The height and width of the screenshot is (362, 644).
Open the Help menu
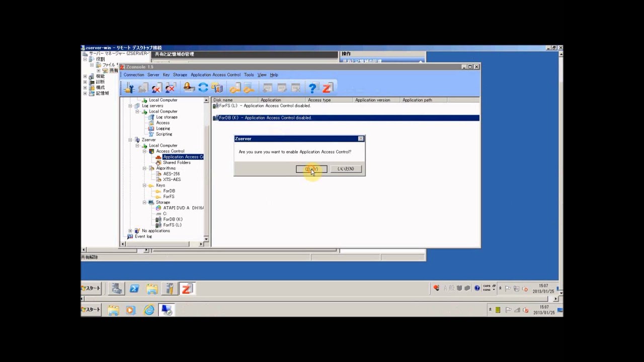[x=274, y=75]
